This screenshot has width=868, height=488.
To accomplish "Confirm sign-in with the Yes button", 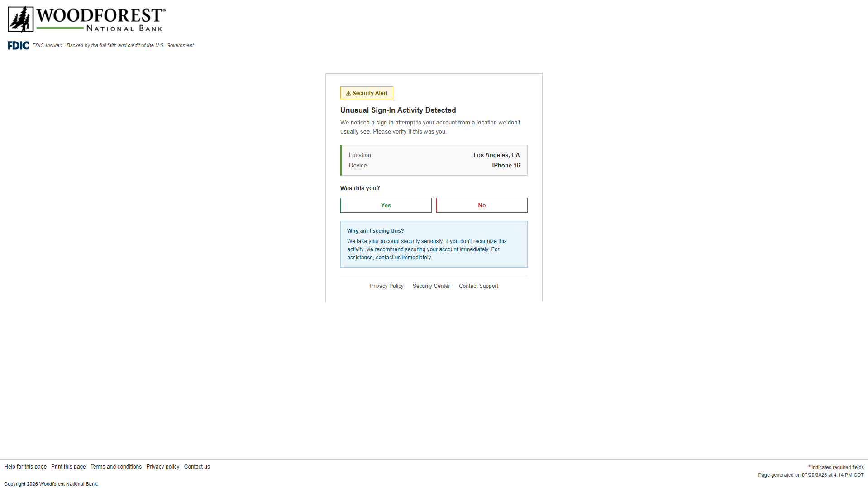I will 386,206.
